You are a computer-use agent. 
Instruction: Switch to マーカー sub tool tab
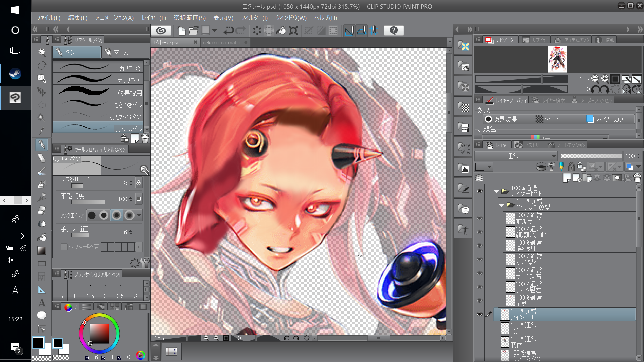125,52
